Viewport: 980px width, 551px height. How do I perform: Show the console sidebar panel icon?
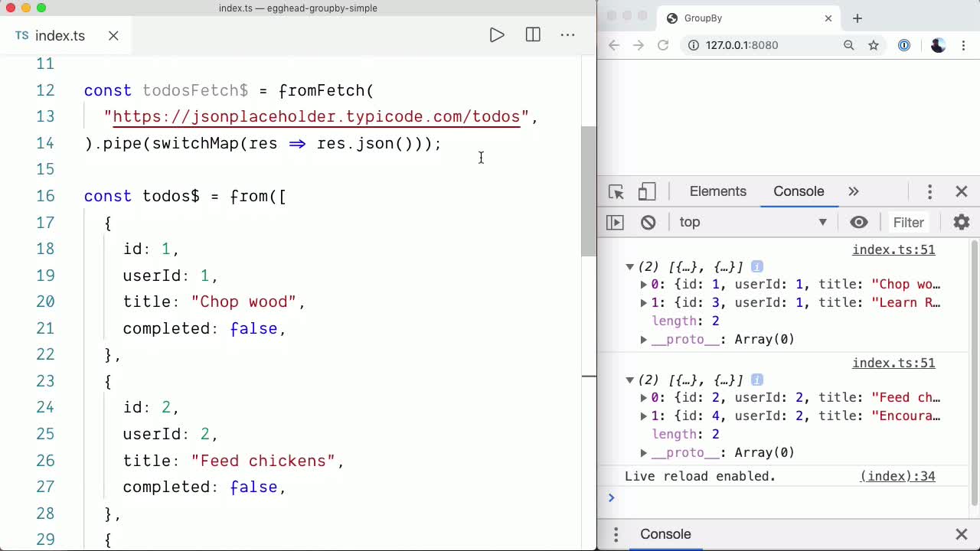(615, 223)
